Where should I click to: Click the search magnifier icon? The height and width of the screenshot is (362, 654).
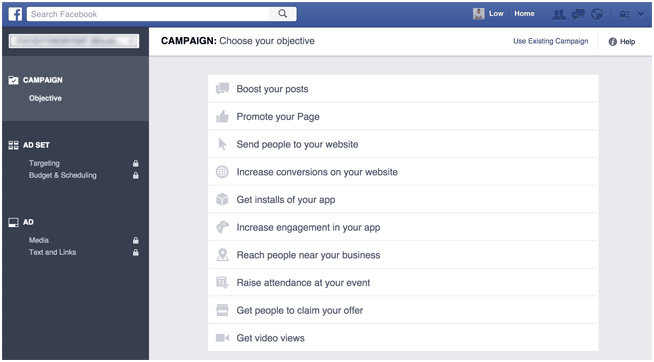pyautogui.click(x=283, y=14)
